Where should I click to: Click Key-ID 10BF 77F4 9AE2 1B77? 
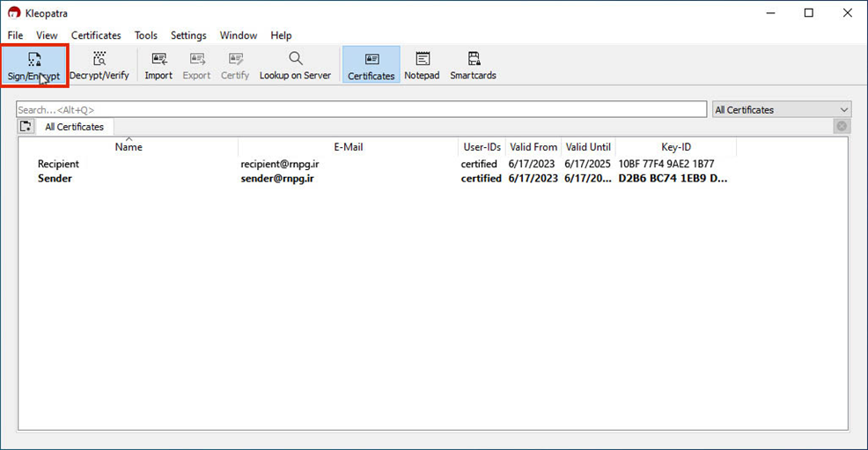(666, 164)
